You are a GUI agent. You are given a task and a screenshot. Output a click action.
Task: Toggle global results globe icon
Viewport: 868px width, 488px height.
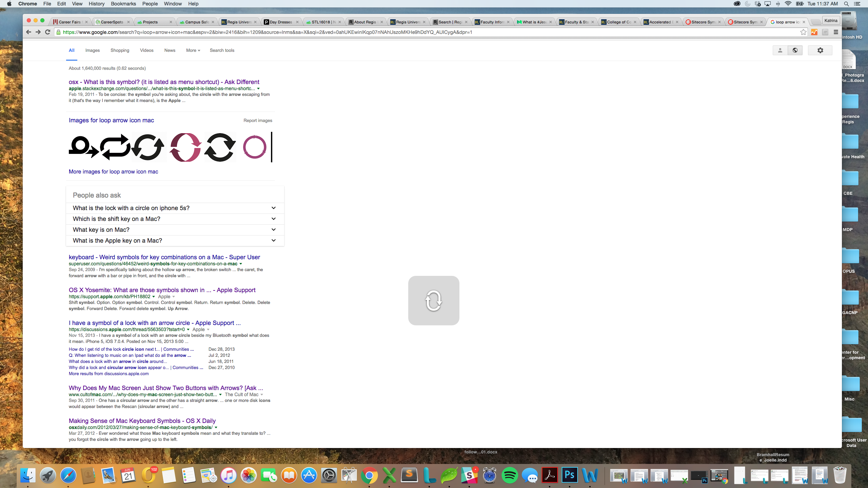click(795, 50)
